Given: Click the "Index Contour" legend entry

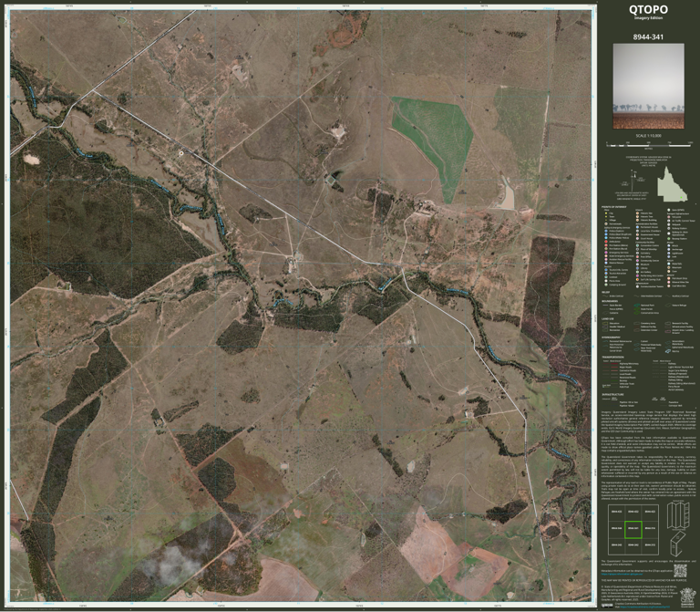Looking at the screenshot, I should 616,296.
